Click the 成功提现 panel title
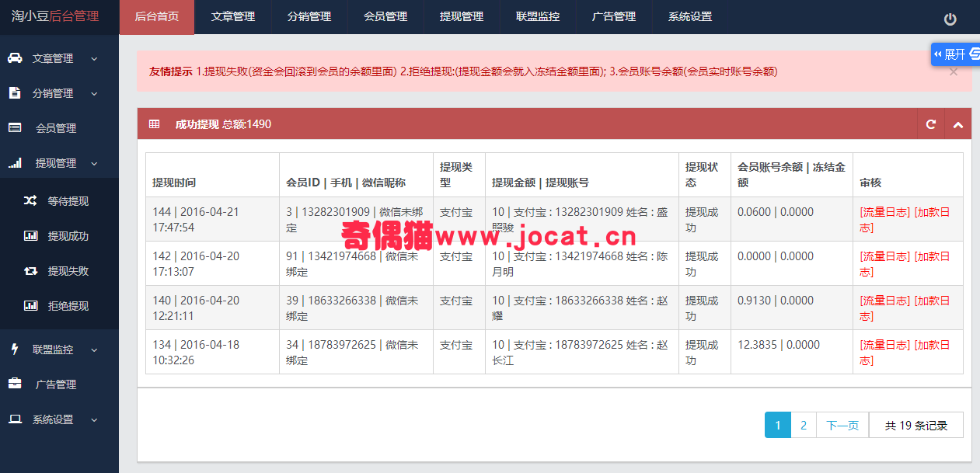Screen dimensions: 980x473 [x=197, y=124]
